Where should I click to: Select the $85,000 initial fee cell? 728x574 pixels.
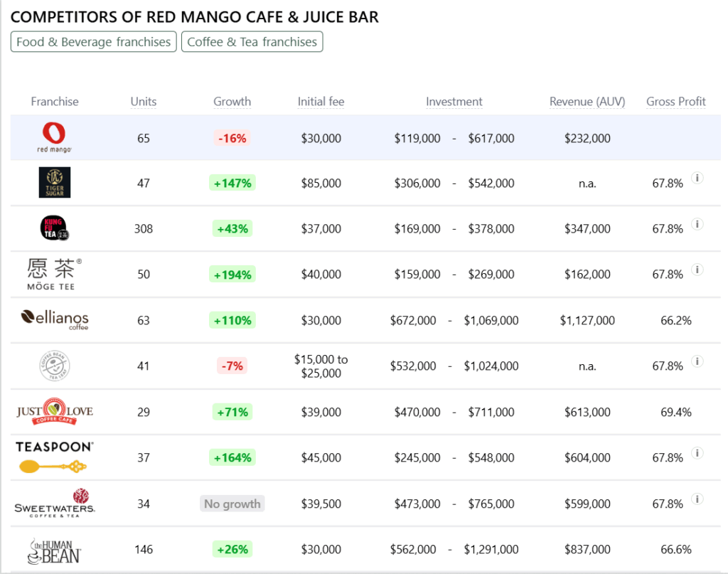click(321, 183)
